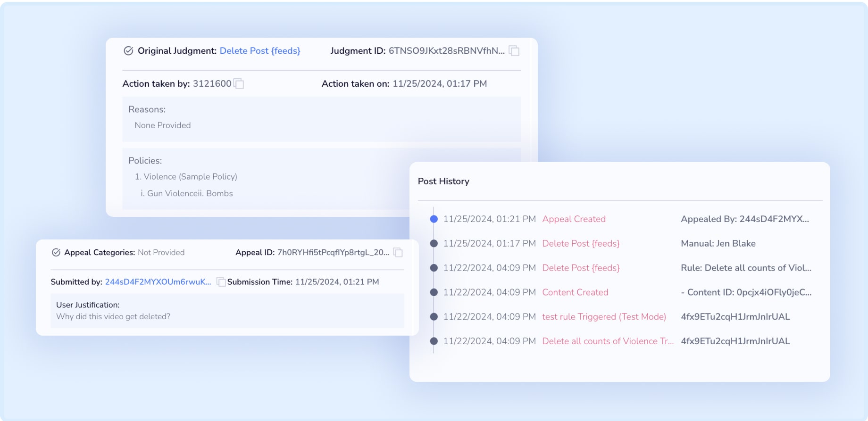The width and height of the screenshot is (868, 421).
Task: Copy the Action taken by ID 3121600
Action: pos(239,84)
